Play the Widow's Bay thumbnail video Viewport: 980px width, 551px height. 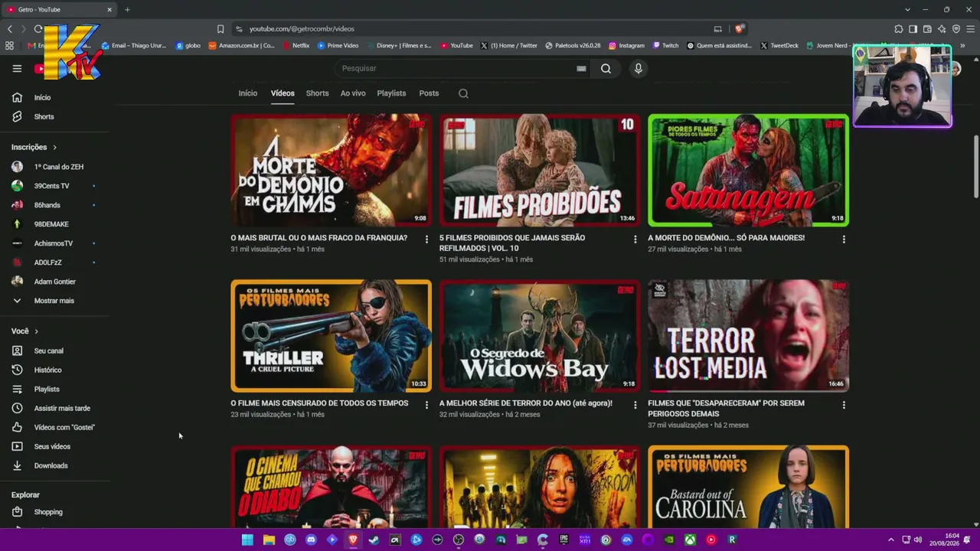click(x=540, y=335)
